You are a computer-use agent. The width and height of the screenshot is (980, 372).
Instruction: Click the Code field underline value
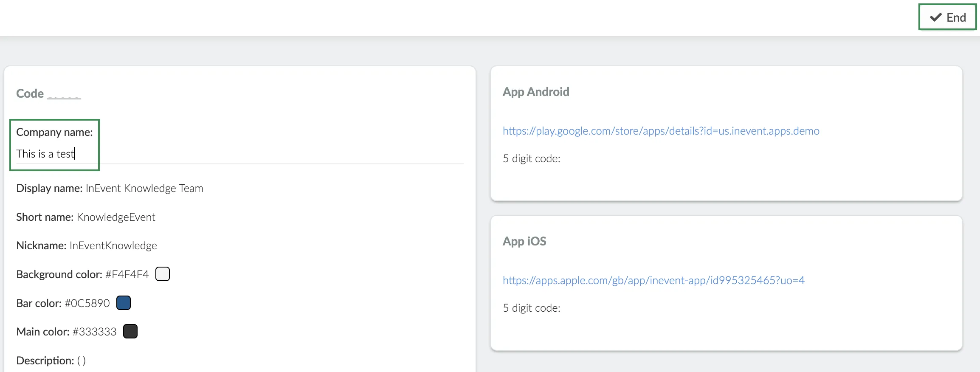point(64,94)
